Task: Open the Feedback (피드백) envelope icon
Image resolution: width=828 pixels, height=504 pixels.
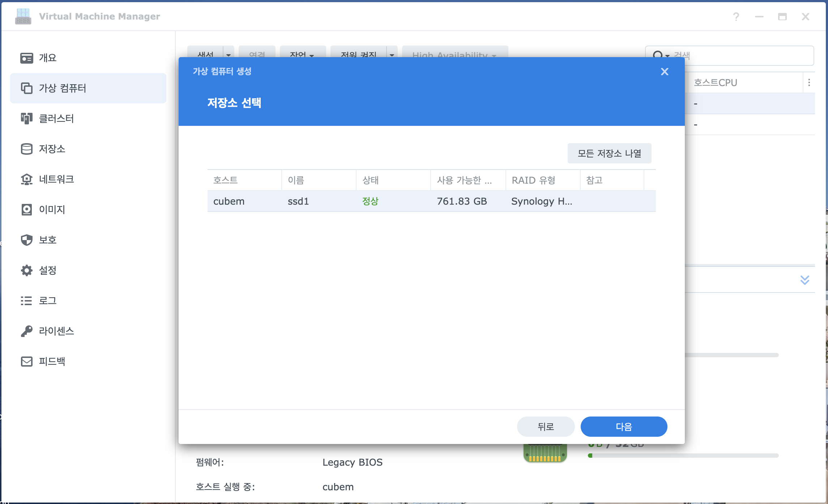Action: pyautogui.click(x=27, y=362)
